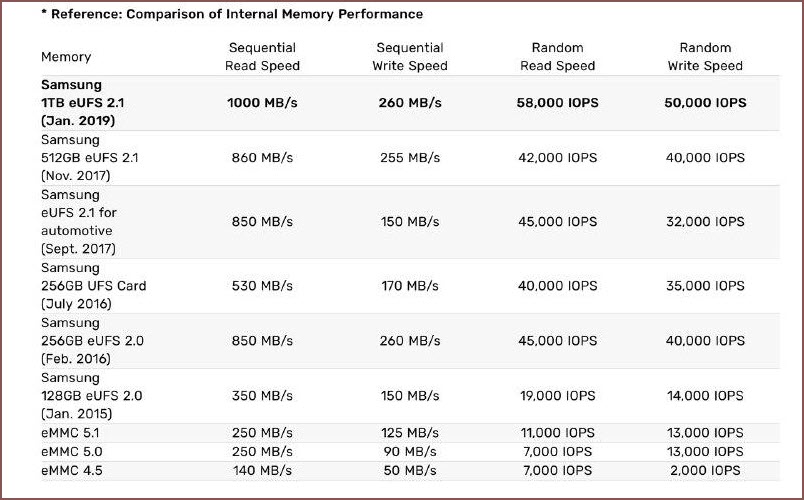This screenshot has height=500, width=804.
Task: Select the Samsung 512GB eUFS 2.1 label
Action: (90, 157)
